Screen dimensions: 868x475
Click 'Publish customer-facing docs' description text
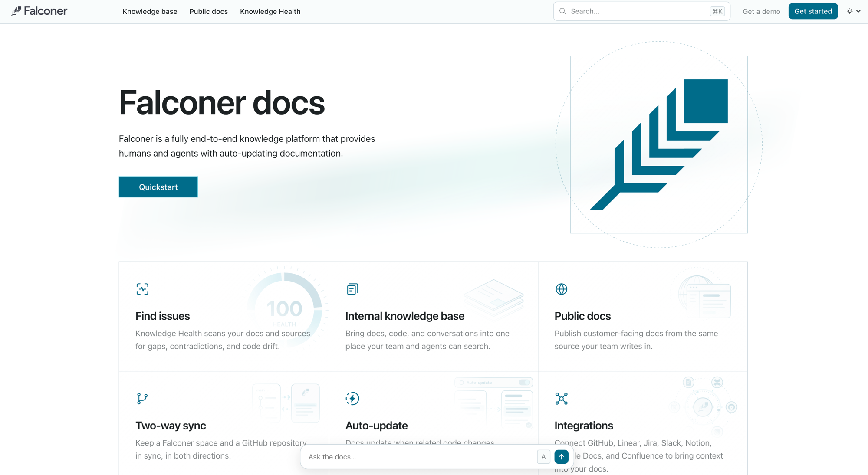(x=636, y=340)
